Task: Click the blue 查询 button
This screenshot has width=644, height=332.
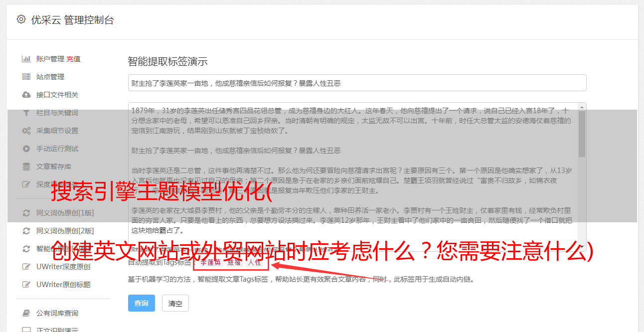Action: pyautogui.click(x=142, y=303)
